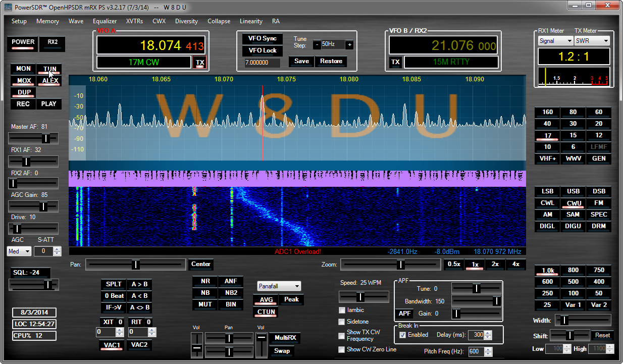The height and width of the screenshot is (364, 623).
Task: Toggle the SPLT split button
Action: coord(113,284)
